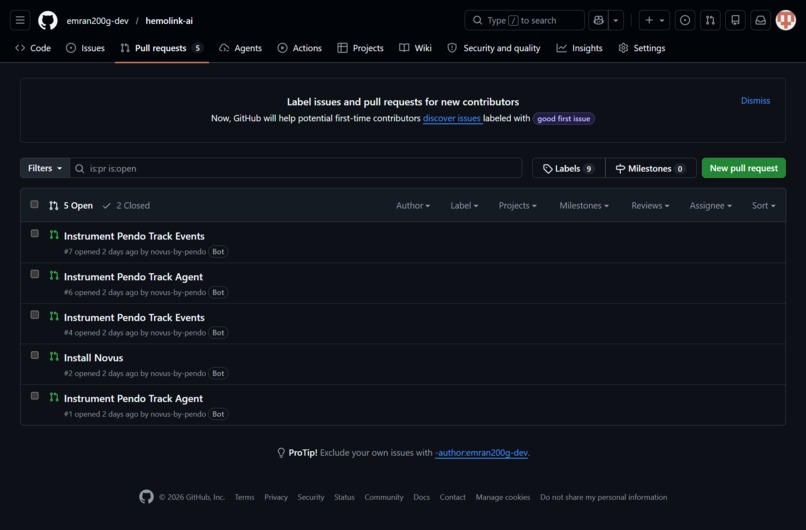Open footer Manage cookies link
Image resolution: width=806 pixels, height=530 pixels.
(x=503, y=497)
